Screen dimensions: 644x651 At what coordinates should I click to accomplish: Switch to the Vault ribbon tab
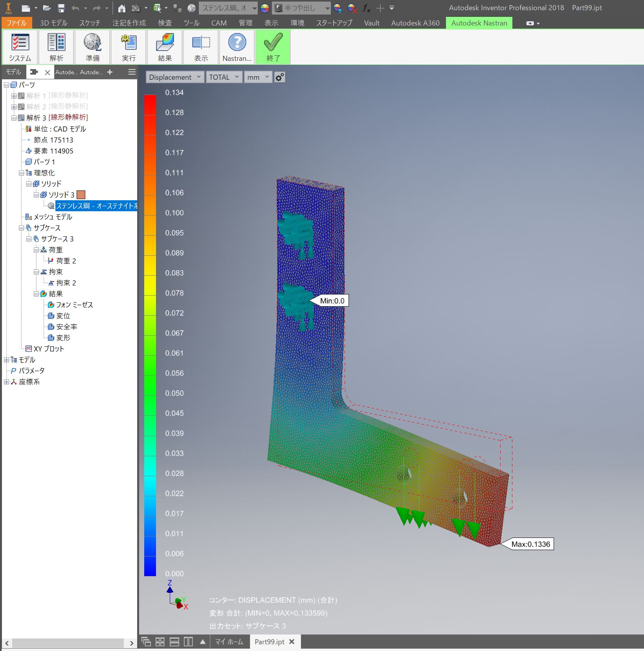click(x=372, y=23)
